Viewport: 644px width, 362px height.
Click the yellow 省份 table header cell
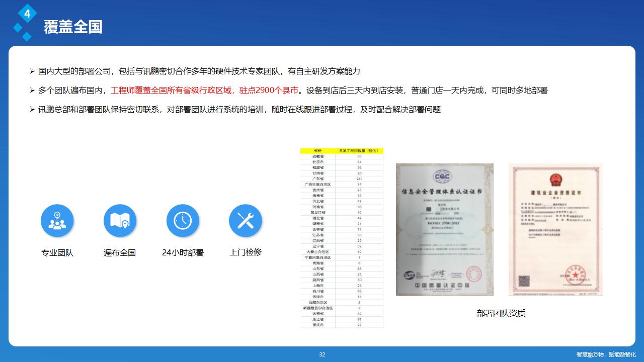[x=317, y=150]
